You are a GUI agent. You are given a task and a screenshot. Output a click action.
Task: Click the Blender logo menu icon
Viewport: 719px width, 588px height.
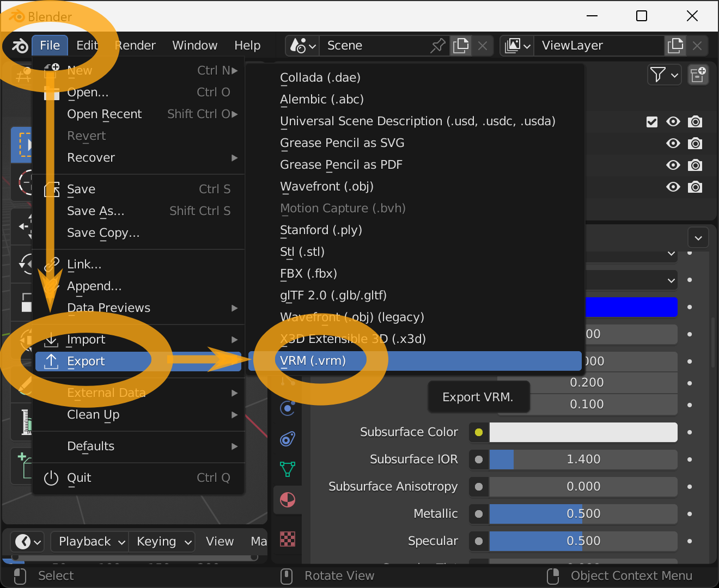[20, 46]
